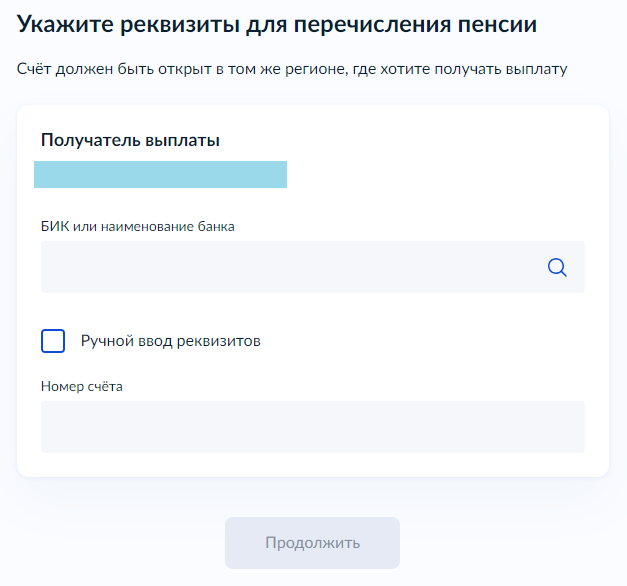The image size is (627, 586).
Task: Click the region requirement subtitle under the heading
Action: (292, 70)
